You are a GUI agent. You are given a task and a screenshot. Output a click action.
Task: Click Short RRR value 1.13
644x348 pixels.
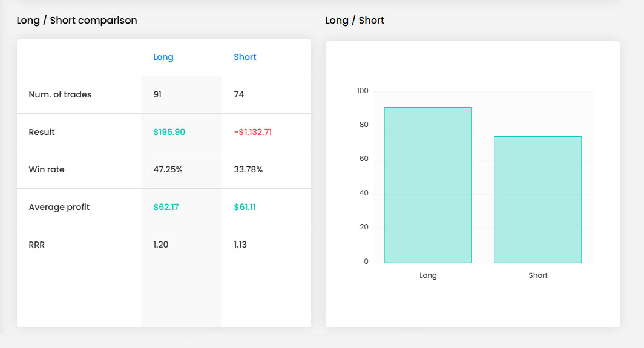coord(240,245)
